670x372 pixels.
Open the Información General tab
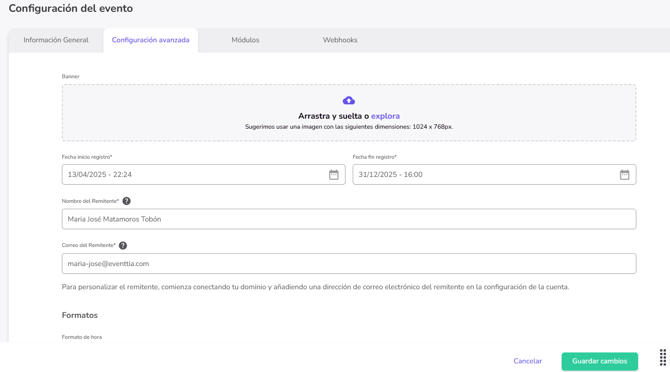point(56,40)
